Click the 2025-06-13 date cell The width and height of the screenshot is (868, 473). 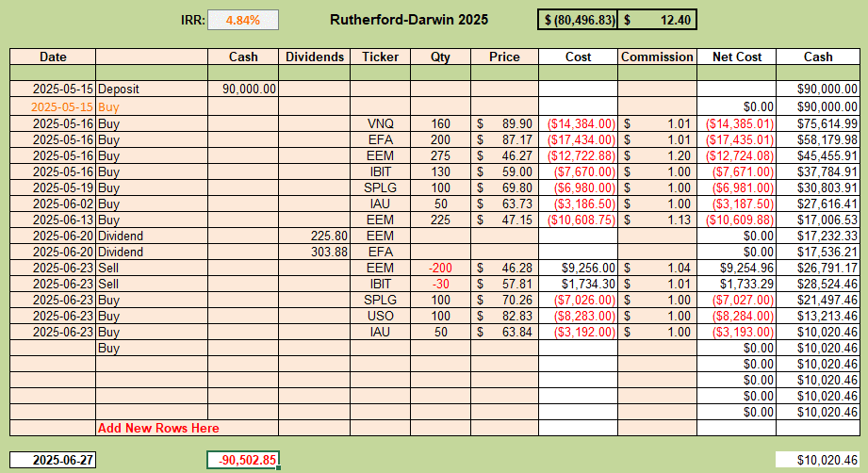coord(53,220)
